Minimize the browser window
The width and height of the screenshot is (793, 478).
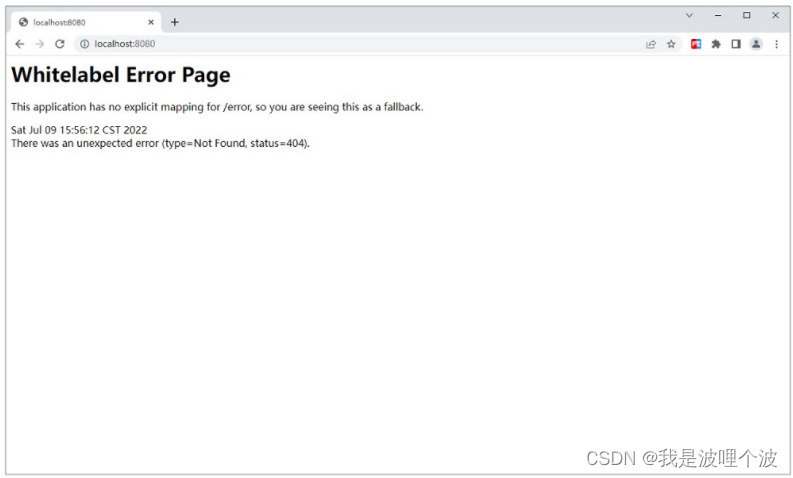click(x=718, y=15)
